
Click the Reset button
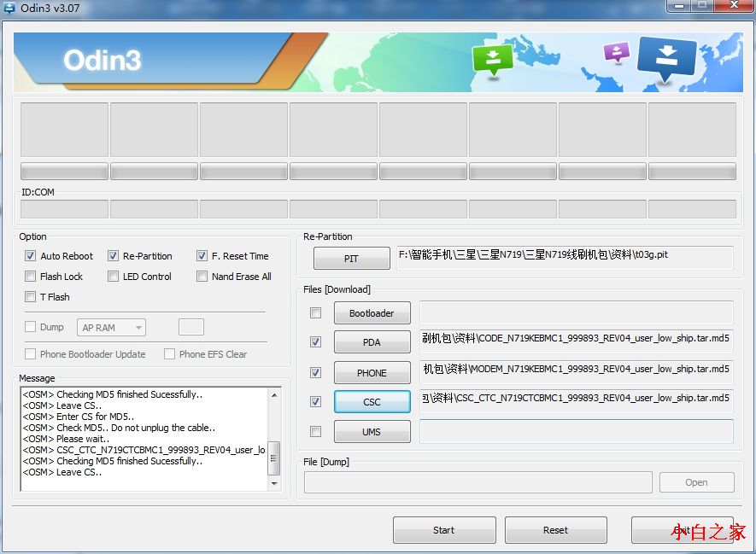[x=555, y=530]
